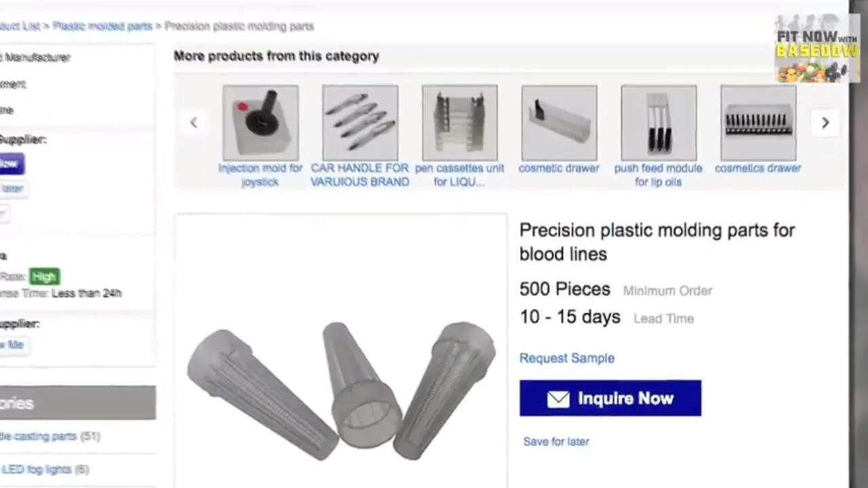Click the blue button under Supplier
This screenshot has width=868, height=488.
click(x=12, y=163)
